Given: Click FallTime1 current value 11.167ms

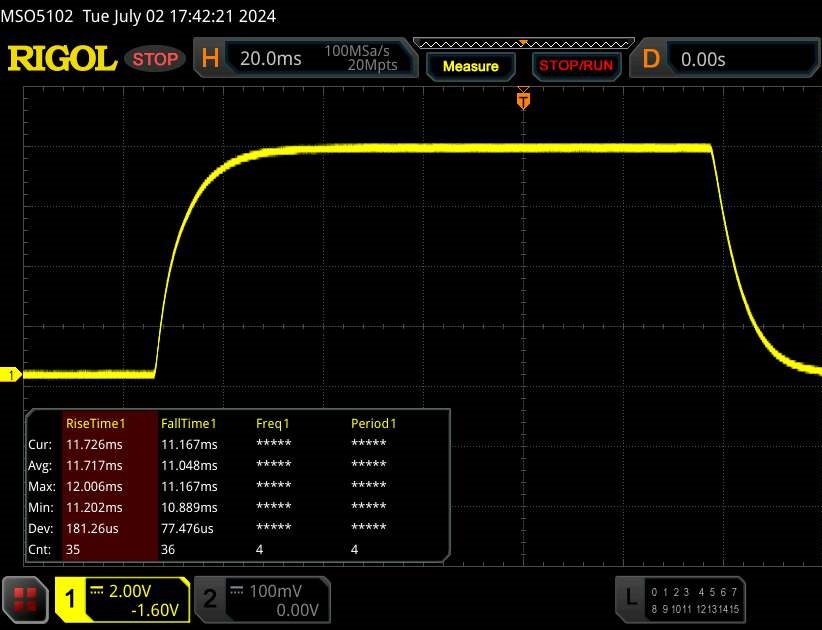Looking at the screenshot, I should [x=189, y=444].
